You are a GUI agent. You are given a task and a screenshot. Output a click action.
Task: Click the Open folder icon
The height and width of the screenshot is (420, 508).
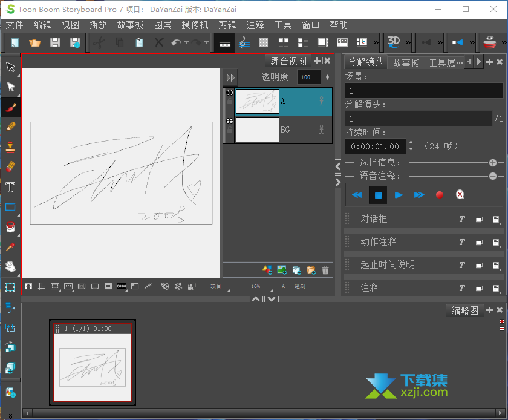[x=34, y=42]
